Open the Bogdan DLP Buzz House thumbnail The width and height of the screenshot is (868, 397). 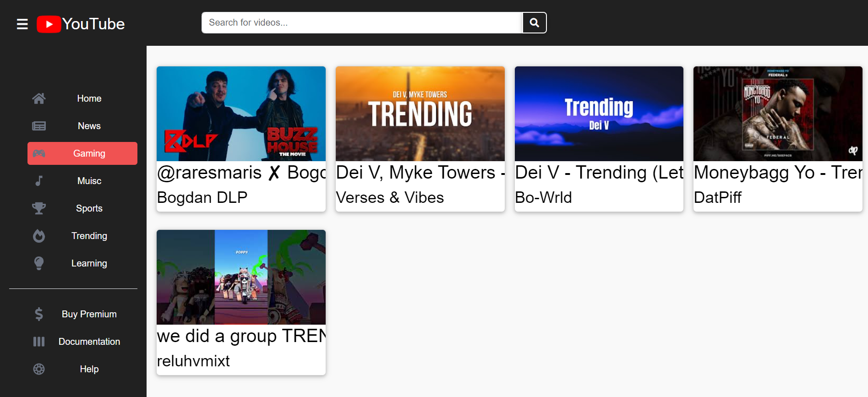click(241, 114)
